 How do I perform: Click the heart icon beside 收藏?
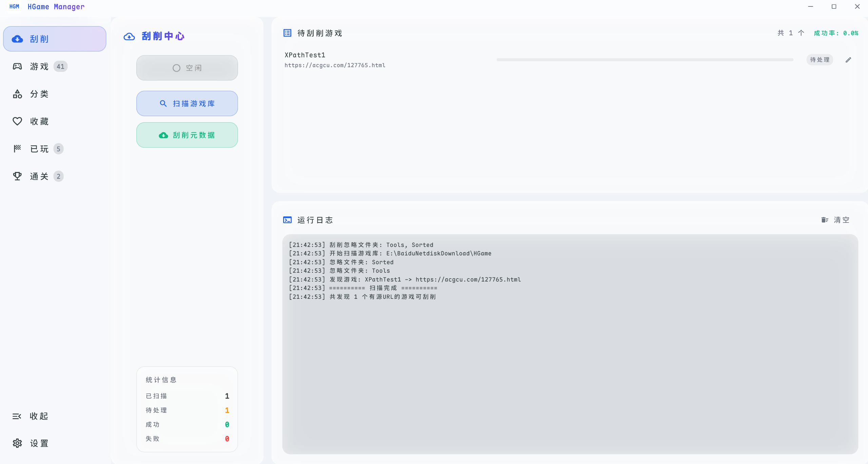pyautogui.click(x=17, y=121)
